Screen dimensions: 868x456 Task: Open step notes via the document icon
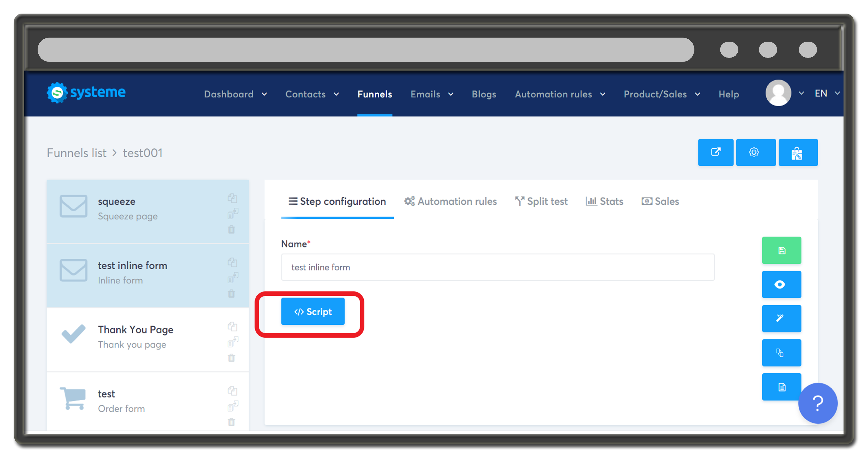(x=782, y=387)
